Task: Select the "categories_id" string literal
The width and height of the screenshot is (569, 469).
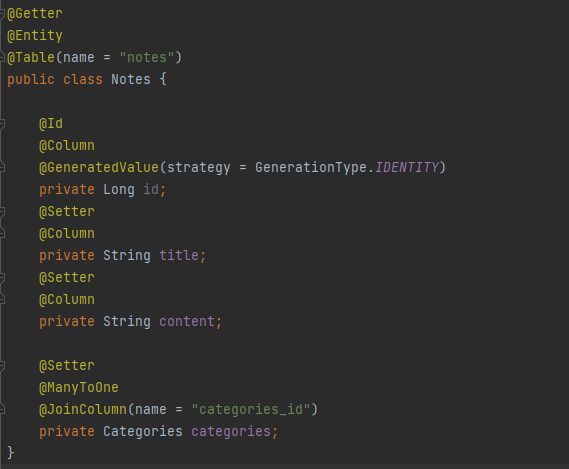Action: (250, 409)
